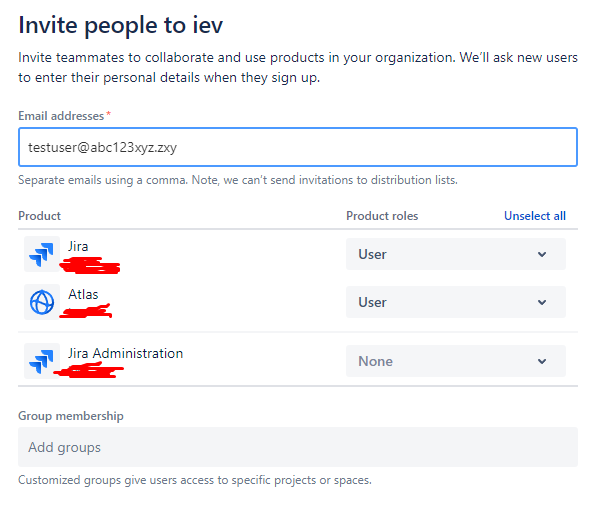The image size is (610, 506).
Task: Click the Jira Administration product icon
Action: tap(42, 361)
